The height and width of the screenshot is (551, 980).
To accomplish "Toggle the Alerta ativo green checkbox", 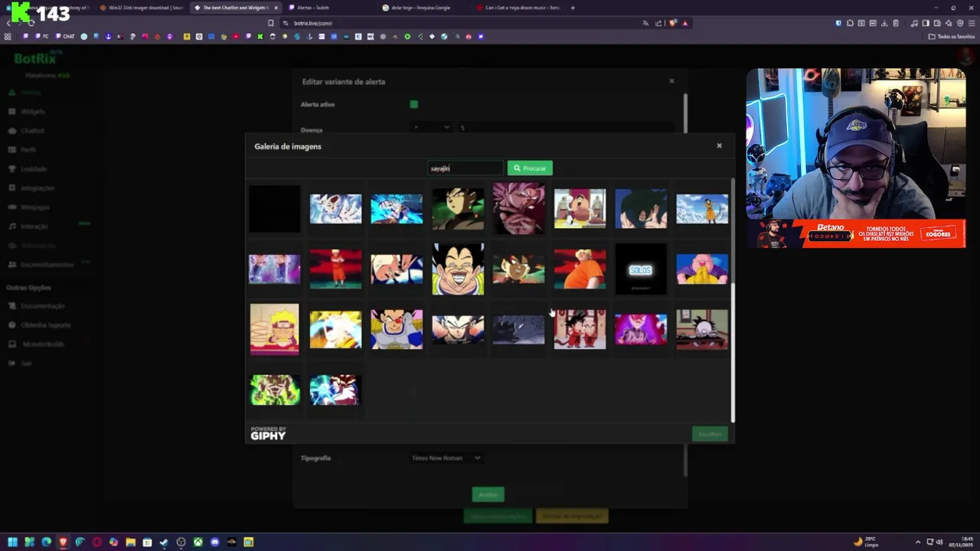I will click(x=413, y=104).
